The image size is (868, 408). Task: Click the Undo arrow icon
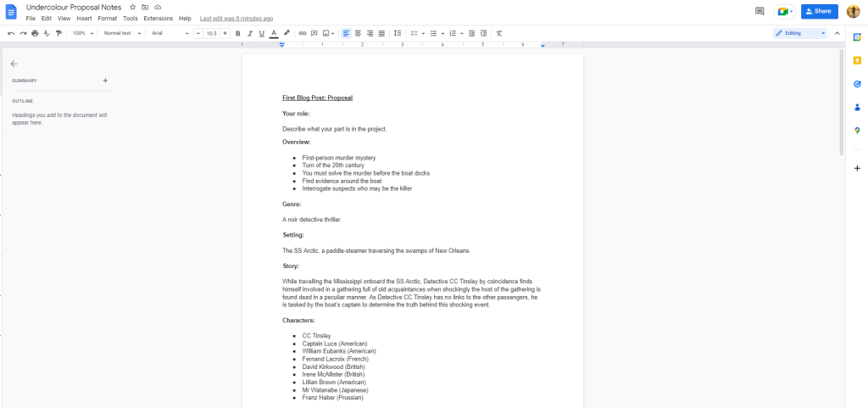(x=11, y=33)
